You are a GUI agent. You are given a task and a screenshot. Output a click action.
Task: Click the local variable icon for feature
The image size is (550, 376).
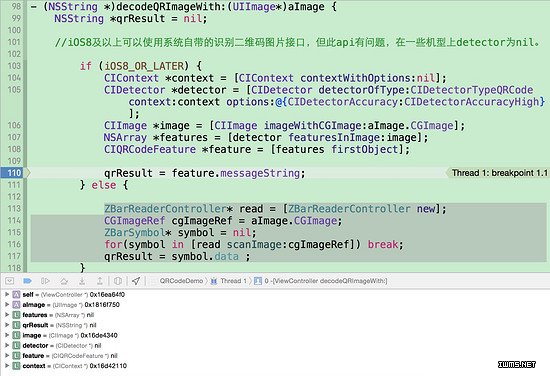(16, 355)
